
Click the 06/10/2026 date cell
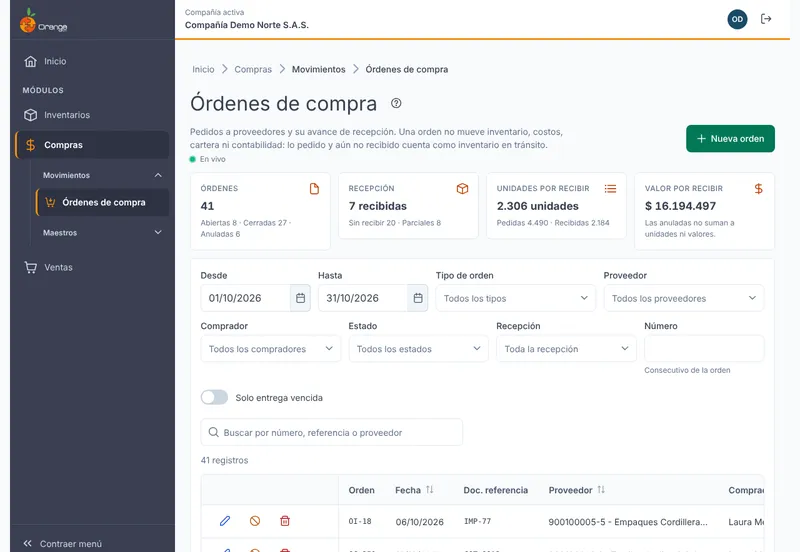tap(419, 522)
